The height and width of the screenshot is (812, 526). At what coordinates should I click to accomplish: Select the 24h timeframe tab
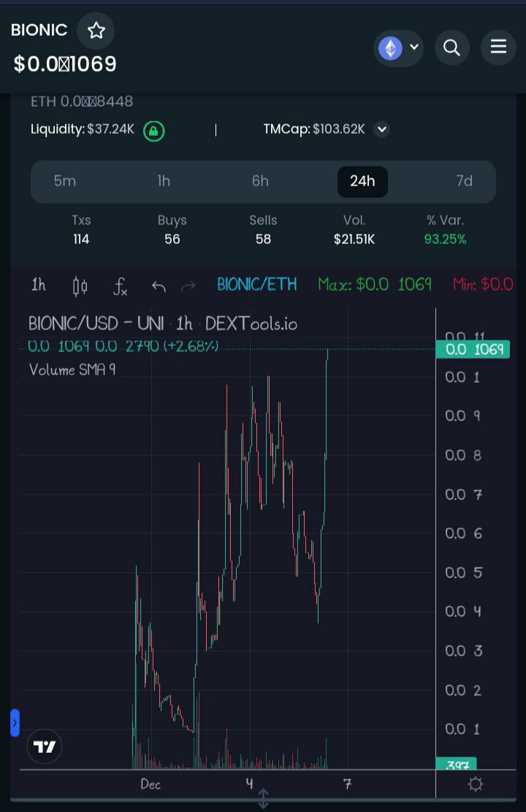362,181
